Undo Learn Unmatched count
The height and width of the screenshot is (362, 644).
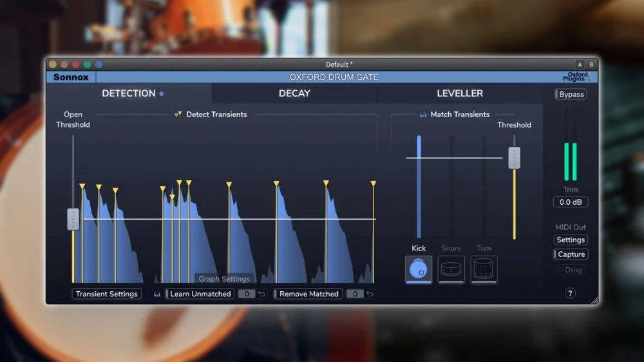(x=261, y=294)
